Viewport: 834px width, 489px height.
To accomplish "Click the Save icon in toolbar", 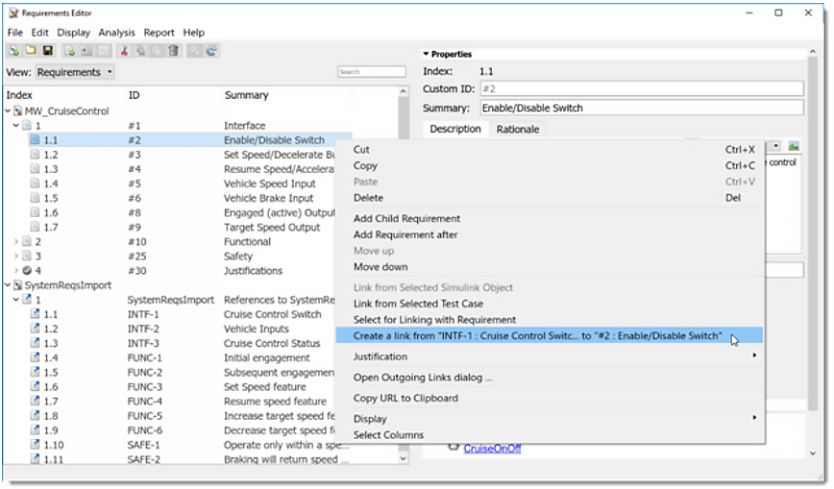I will point(46,51).
